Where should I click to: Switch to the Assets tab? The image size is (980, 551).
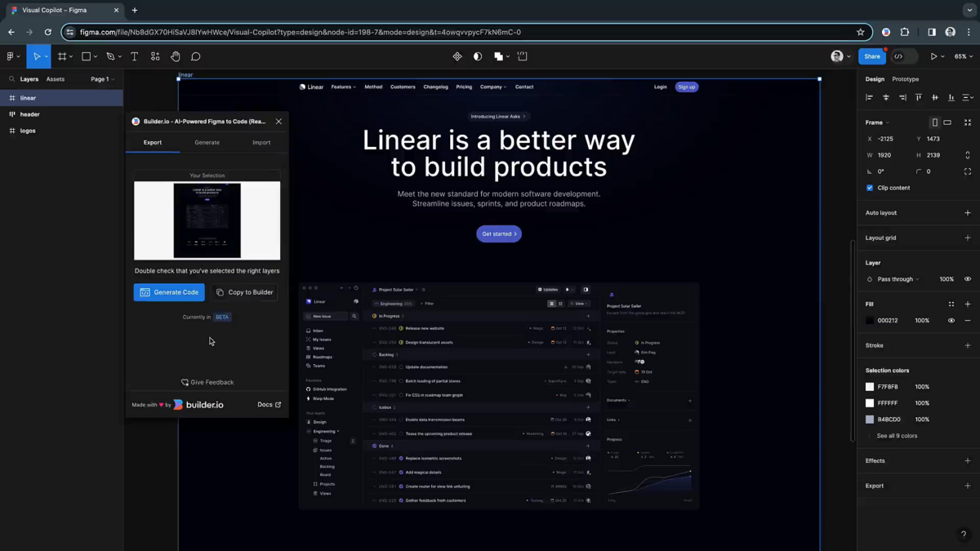coord(56,79)
